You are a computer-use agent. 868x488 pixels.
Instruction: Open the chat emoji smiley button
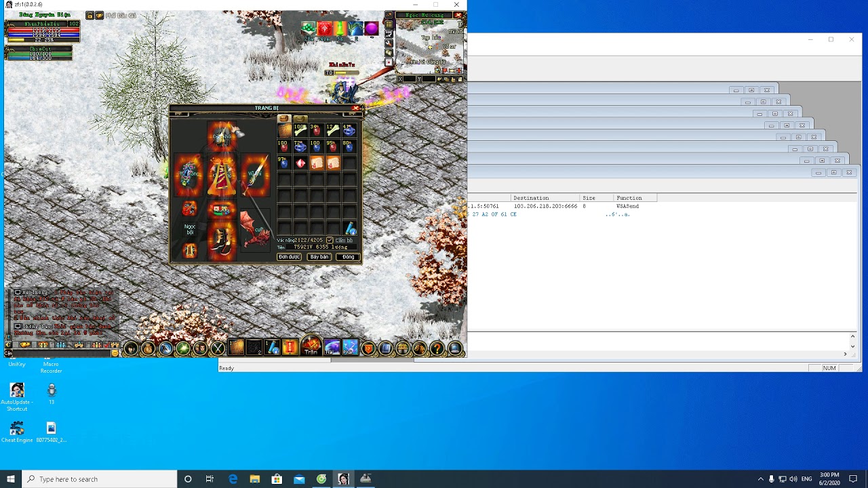(x=115, y=352)
